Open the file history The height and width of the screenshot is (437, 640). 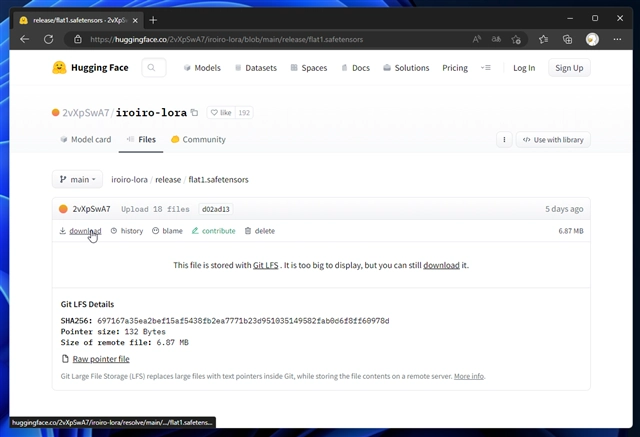pyautogui.click(x=127, y=231)
